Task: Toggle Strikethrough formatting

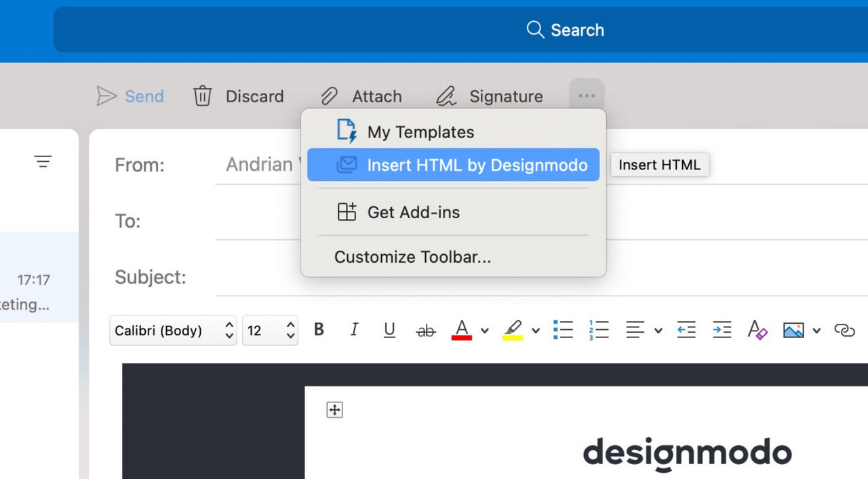Action: 426,331
